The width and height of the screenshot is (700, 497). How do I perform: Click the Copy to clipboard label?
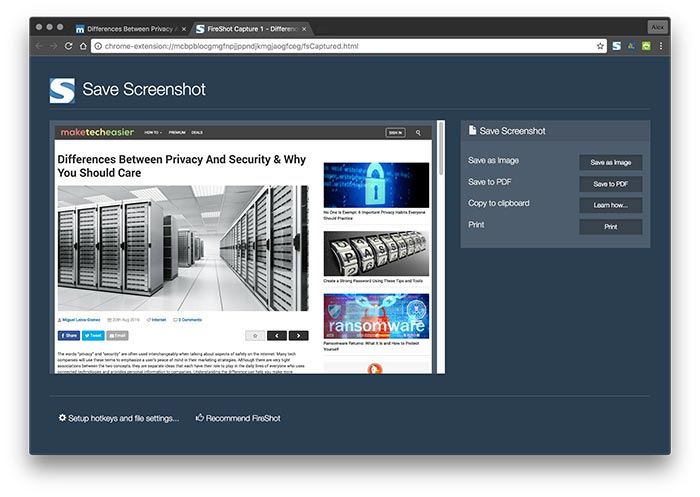pos(499,203)
